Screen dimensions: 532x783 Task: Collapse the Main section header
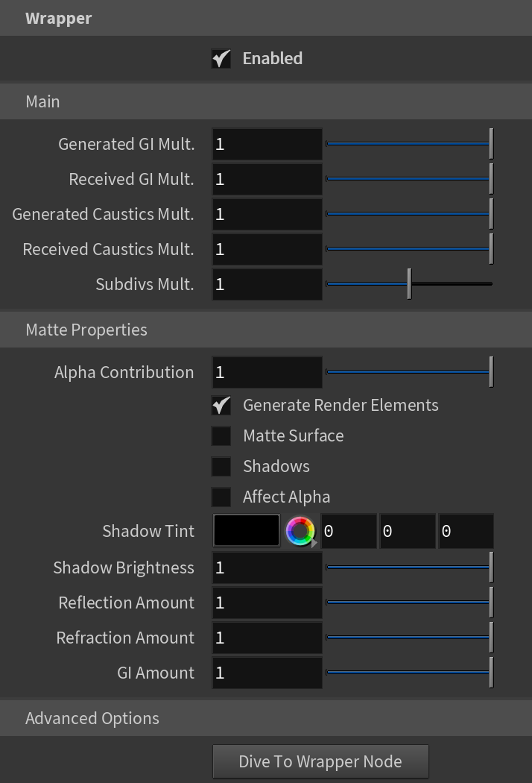click(266, 101)
